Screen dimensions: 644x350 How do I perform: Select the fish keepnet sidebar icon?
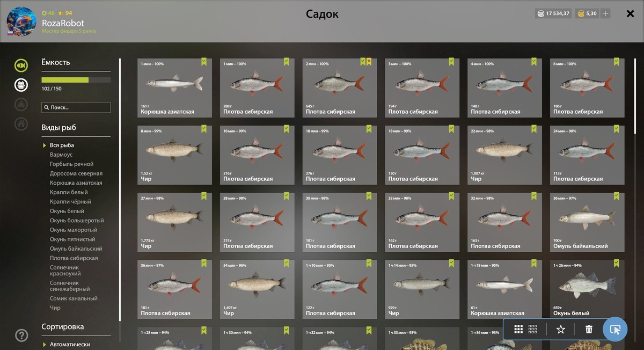(21, 65)
